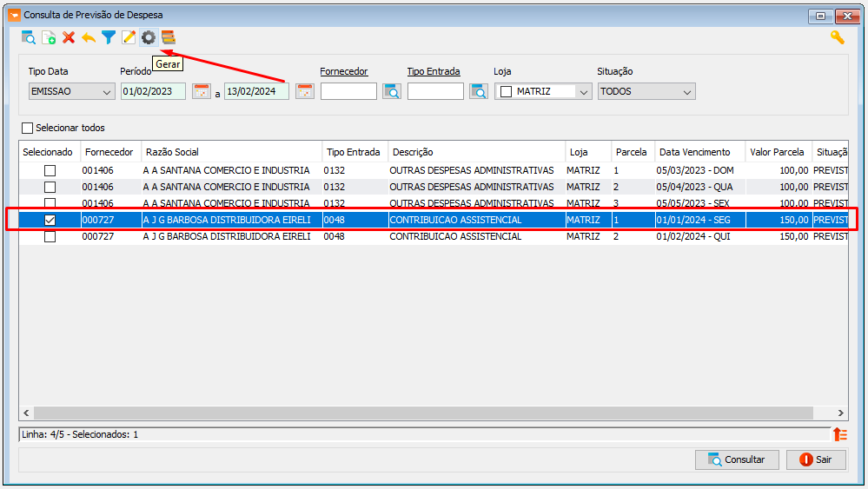
Task: Click the Gerar gear icon in toolbar
Action: 149,37
